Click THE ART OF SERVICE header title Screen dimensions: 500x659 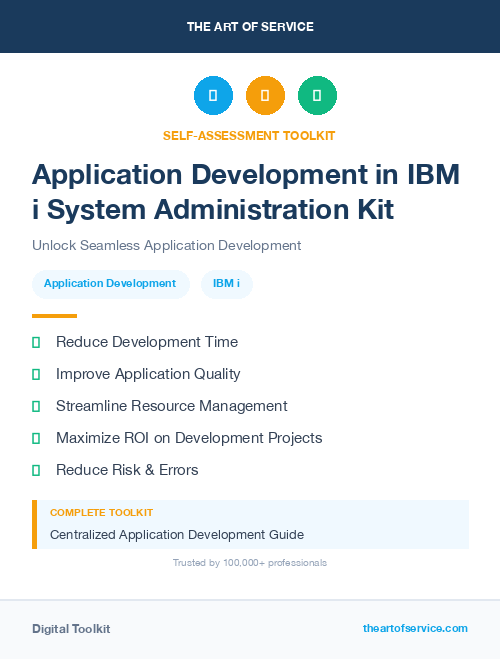(250, 27)
